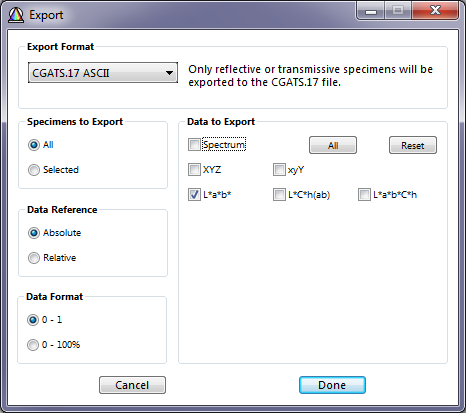
Task: Tick the XYZ data checkbox
Action: 194,170
